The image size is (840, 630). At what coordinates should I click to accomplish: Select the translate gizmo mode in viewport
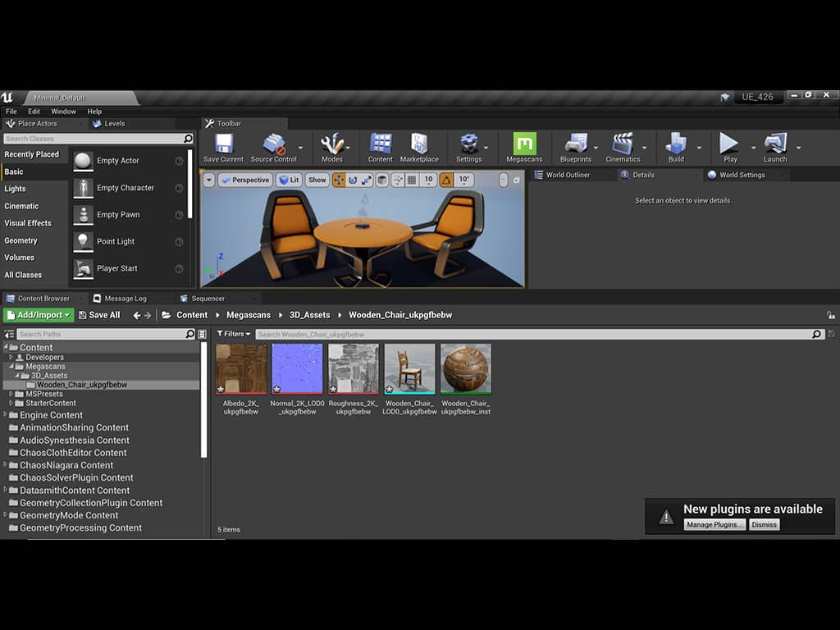339,180
